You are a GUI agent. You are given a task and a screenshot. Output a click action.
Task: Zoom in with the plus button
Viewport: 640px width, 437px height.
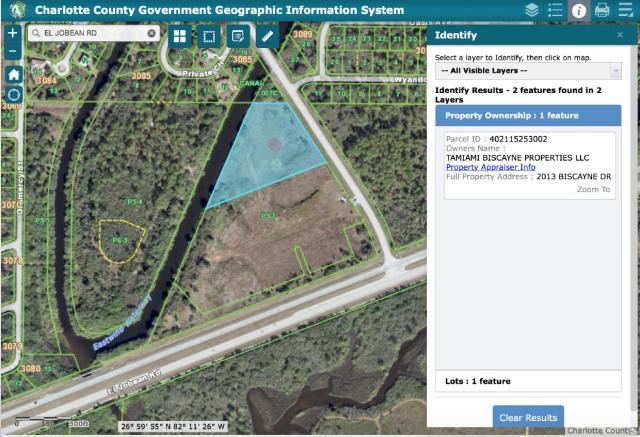point(13,33)
